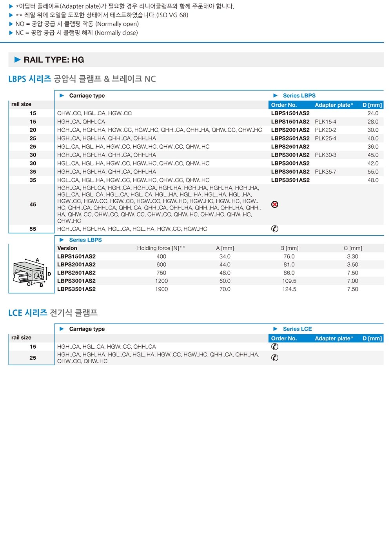392x555 pixels.
Task: Select C value 7.00
Action: [x=353, y=281]
